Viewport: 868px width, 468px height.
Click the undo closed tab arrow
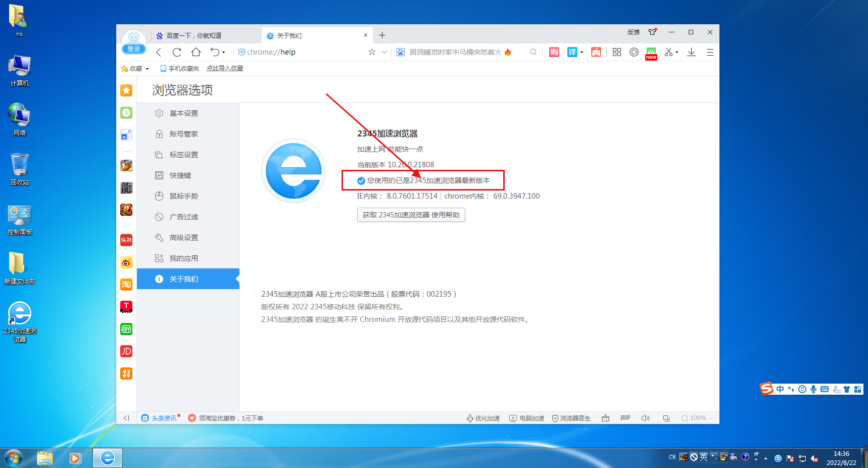tap(215, 52)
